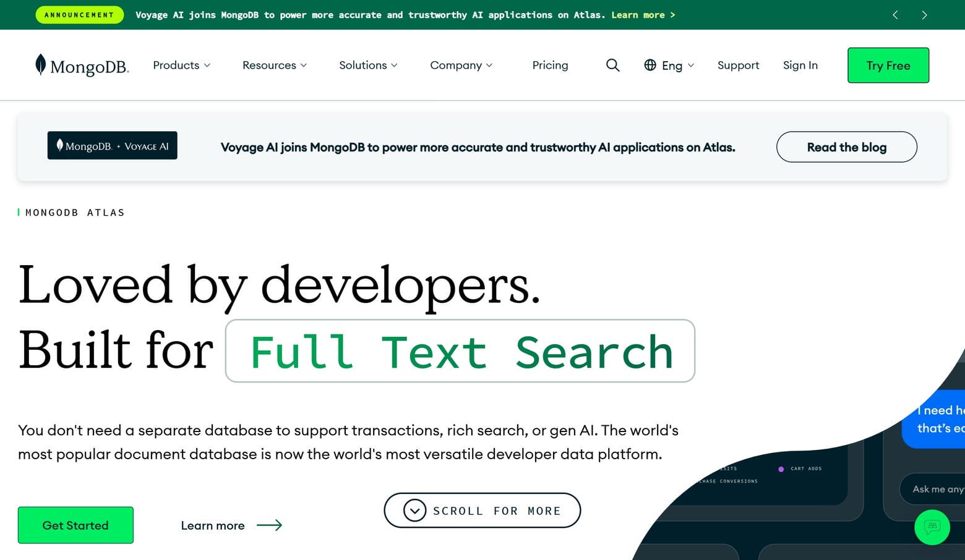Click the Try Free button
965x560 pixels.
click(888, 66)
